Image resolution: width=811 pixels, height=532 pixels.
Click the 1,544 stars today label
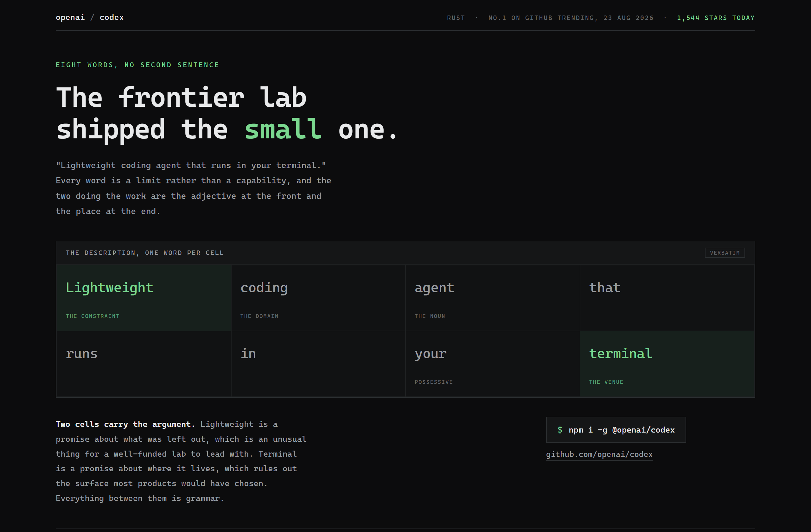click(x=716, y=18)
